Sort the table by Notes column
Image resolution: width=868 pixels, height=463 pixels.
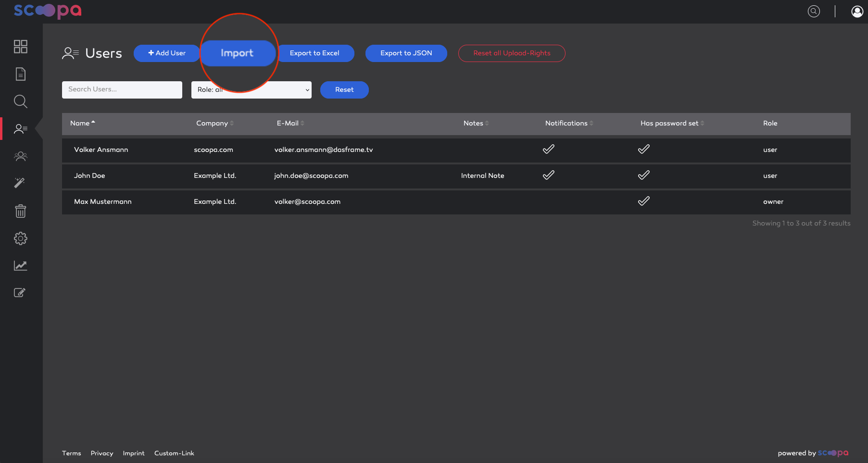(476, 123)
